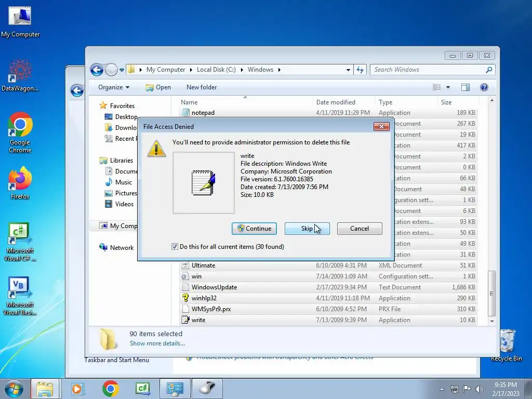Expand arrow after Local Disk (C:) in the breadcrumb
Screen dimensions: 532x399
(242, 70)
